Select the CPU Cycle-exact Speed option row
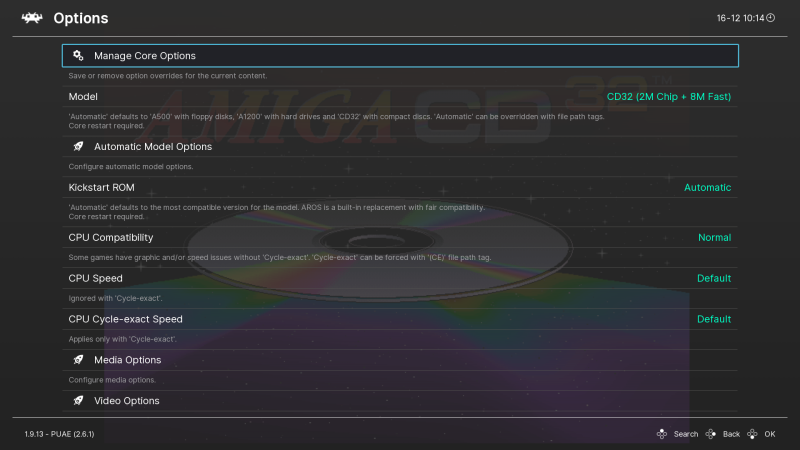This screenshot has width=800, height=450. 400,319
